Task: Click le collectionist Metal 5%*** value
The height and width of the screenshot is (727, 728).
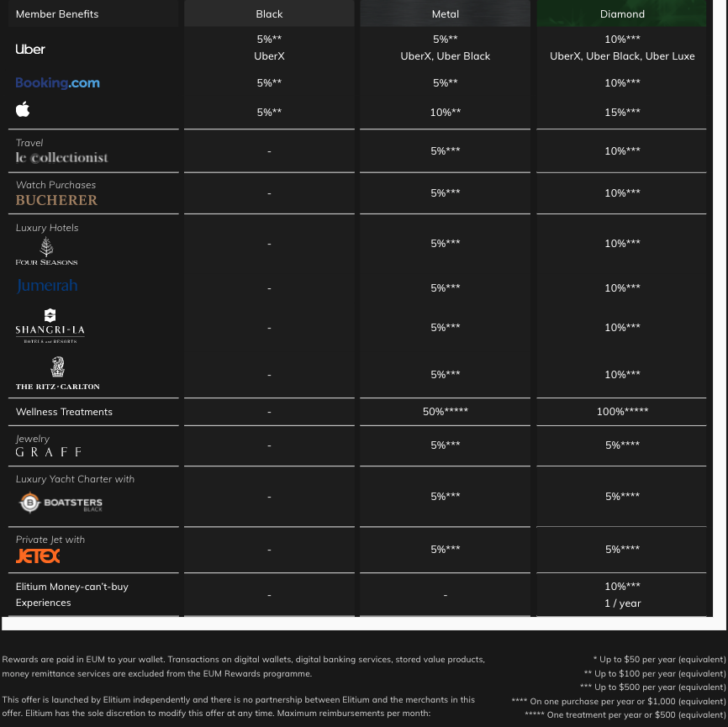Action: coord(446,151)
